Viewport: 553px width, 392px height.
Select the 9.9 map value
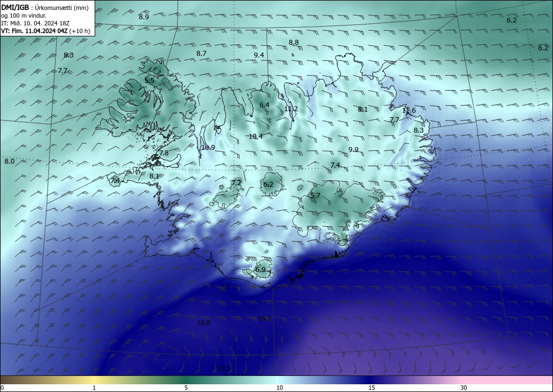point(353,149)
